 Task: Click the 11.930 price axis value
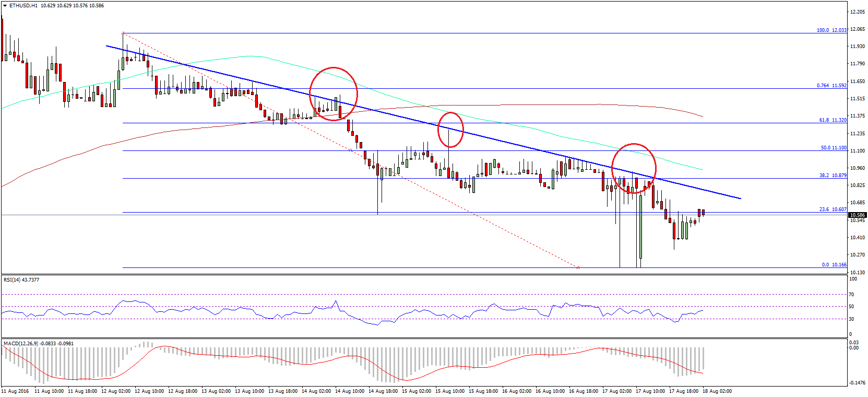point(858,46)
